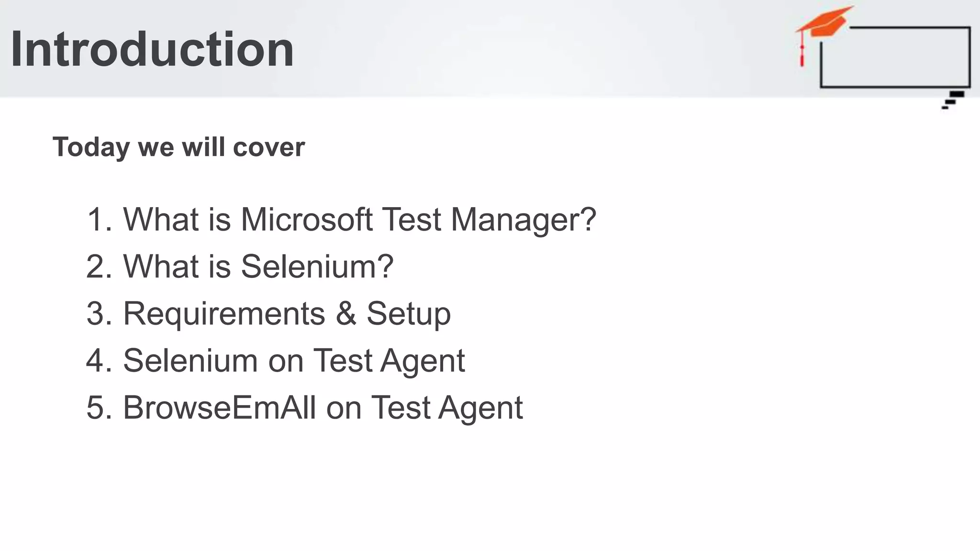980x551 pixels.
Task: Click "What is Microsoft Test Manager?" item
Action: click(359, 220)
